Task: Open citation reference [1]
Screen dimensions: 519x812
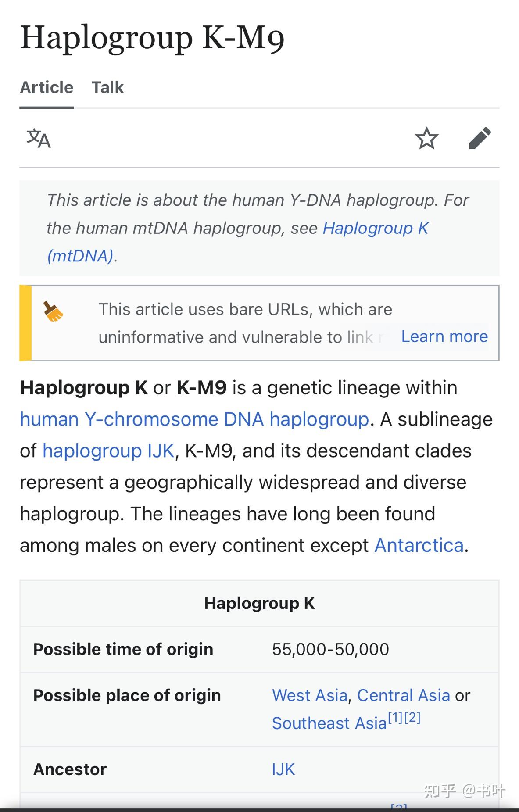Action: tap(395, 718)
